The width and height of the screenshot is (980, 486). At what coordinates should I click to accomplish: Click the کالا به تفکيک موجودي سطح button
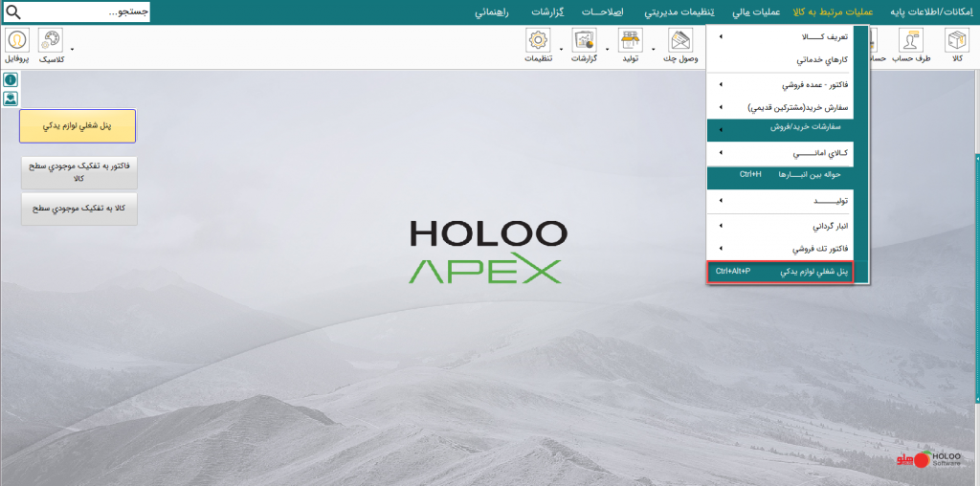(x=78, y=208)
